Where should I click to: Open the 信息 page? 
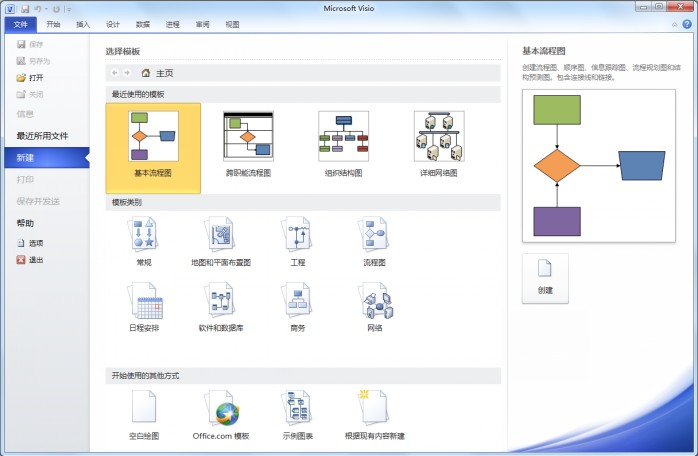pos(25,114)
